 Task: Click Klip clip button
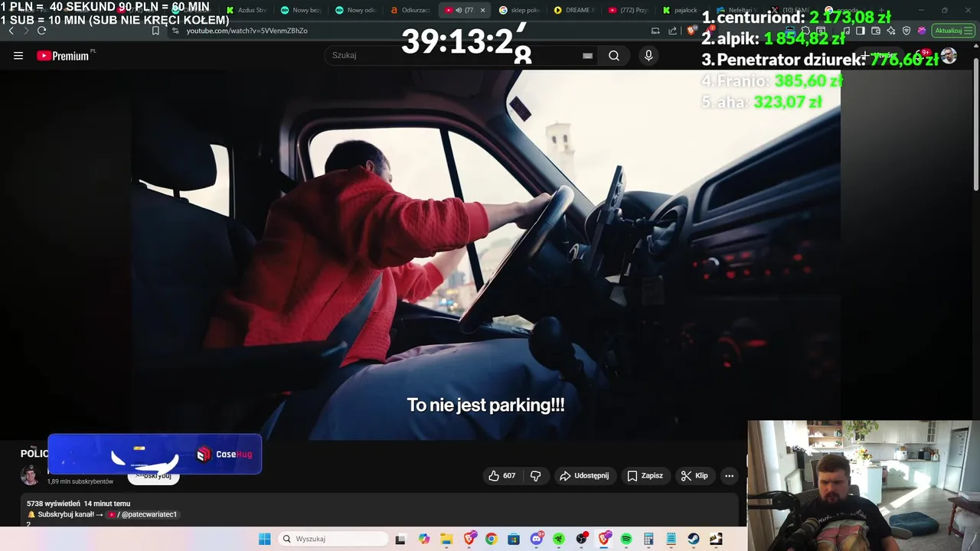[694, 476]
